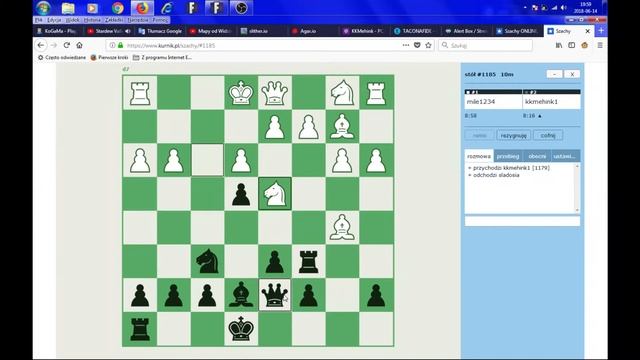640x360 pixels.
Task: Open the "ustawi..." settings tab
Action: pyautogui.click(x=565, y=156)
